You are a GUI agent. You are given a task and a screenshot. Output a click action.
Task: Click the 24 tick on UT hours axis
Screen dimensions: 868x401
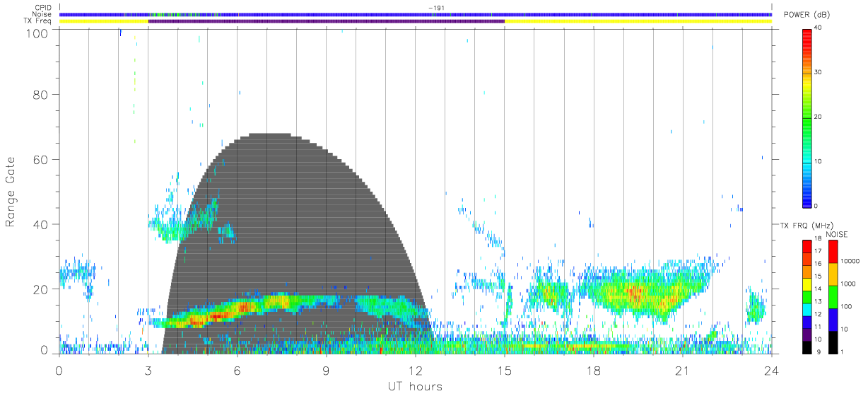[772, 371]
